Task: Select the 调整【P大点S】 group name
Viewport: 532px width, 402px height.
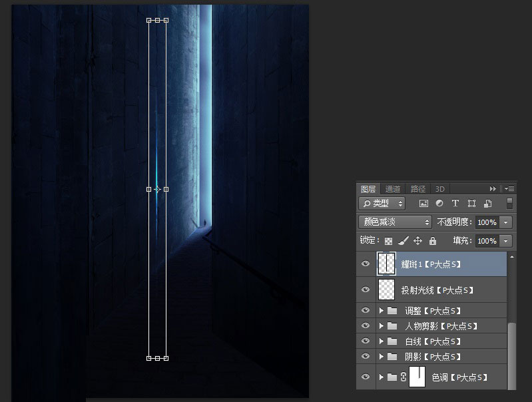Action: click(x=433, y=311)
